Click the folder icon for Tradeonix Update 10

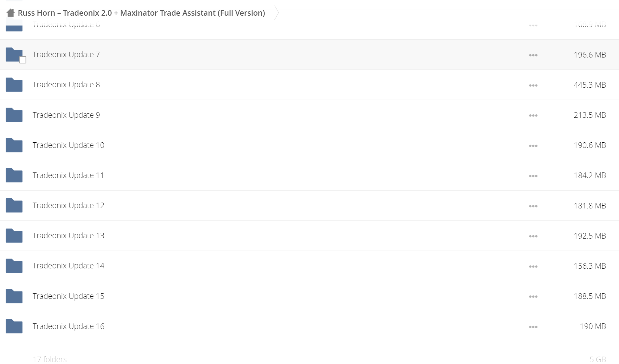[14, 145]
